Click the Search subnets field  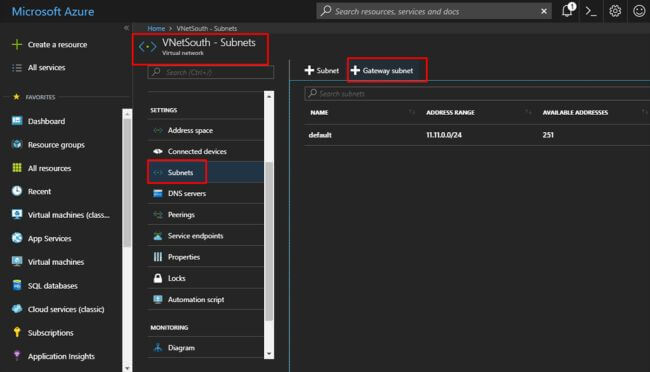pyautogui.click(x=477, y=94)
